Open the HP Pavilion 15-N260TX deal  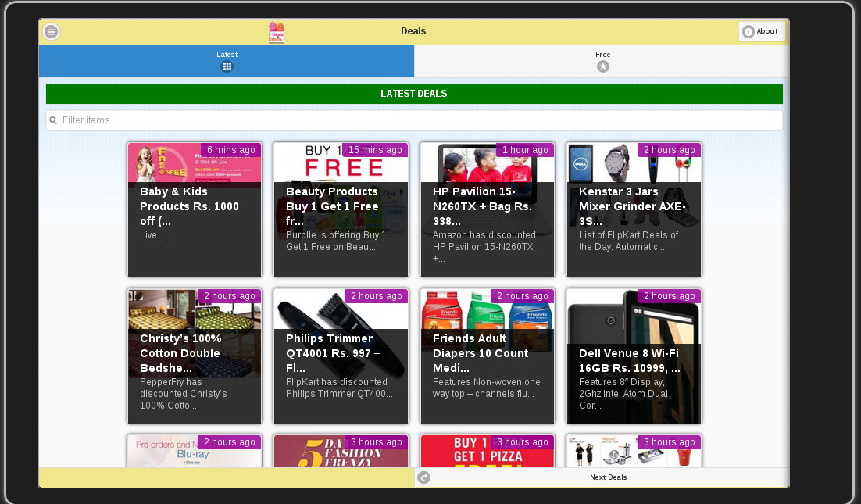click(x=488, y=209)
